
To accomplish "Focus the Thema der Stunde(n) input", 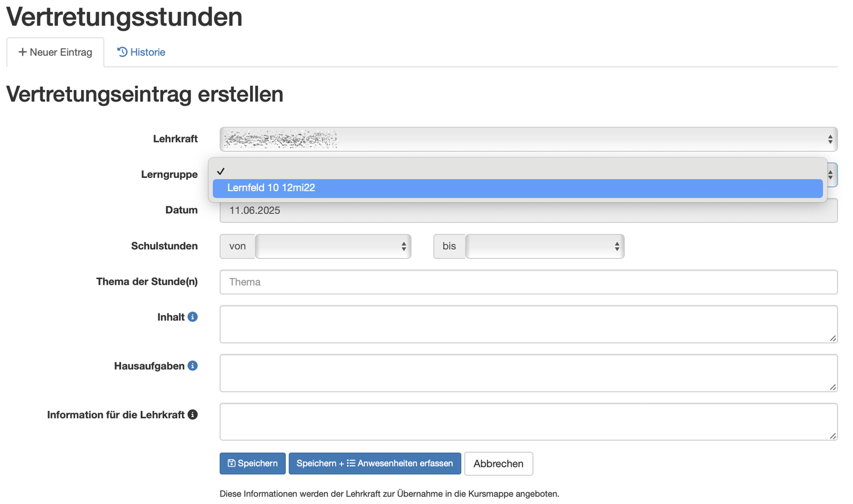I will (528, 282).
